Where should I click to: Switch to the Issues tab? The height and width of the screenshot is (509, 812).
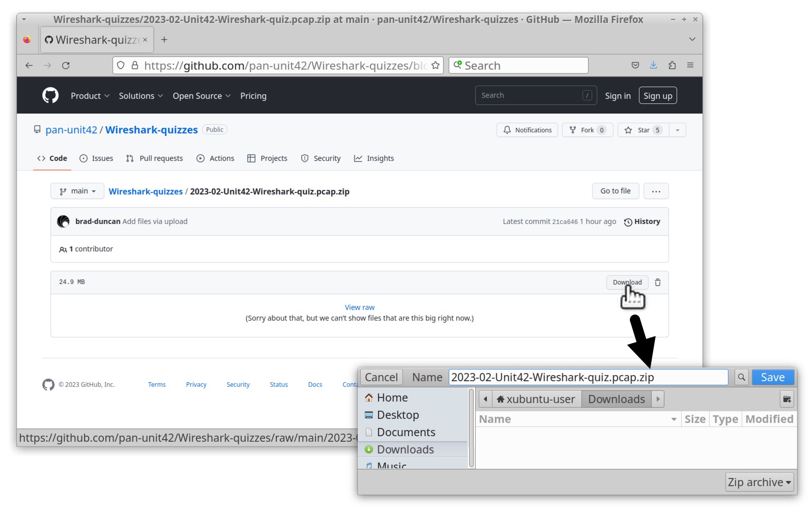pos(97,158)
